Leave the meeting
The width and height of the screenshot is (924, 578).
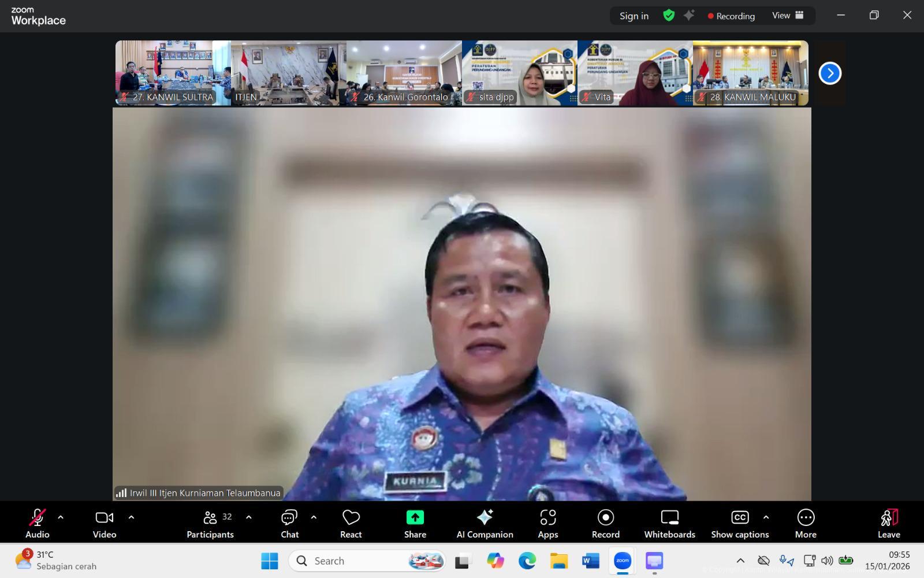[x=889, y=524]
